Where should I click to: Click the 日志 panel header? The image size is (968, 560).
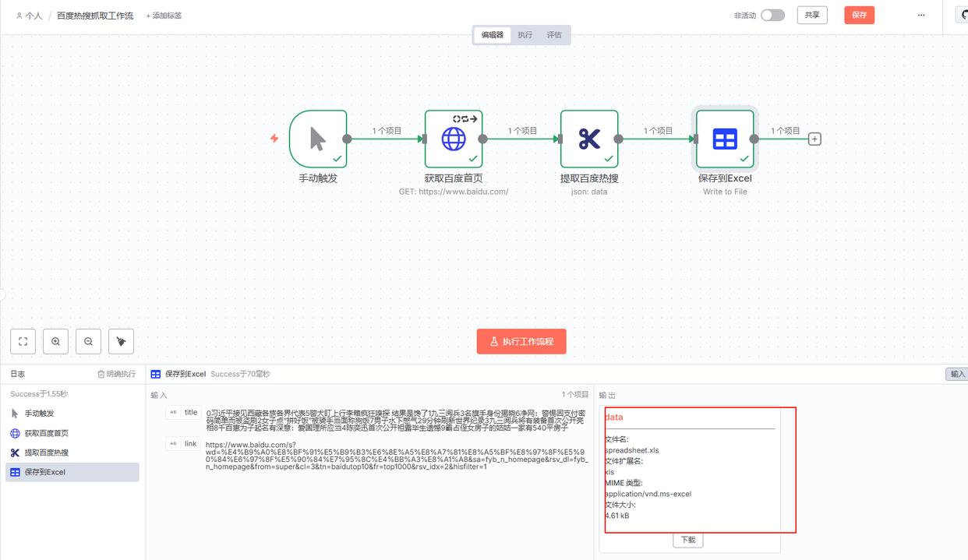pos(17,375)
